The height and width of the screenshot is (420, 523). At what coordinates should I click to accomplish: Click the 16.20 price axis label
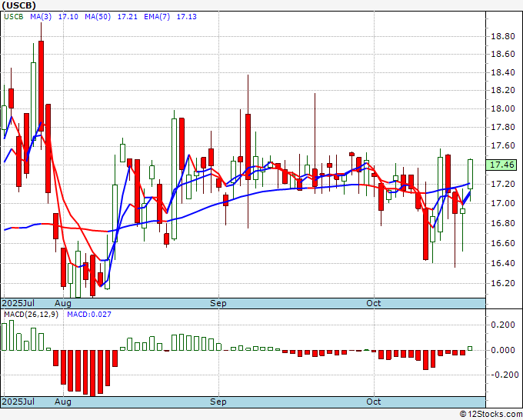503,283
